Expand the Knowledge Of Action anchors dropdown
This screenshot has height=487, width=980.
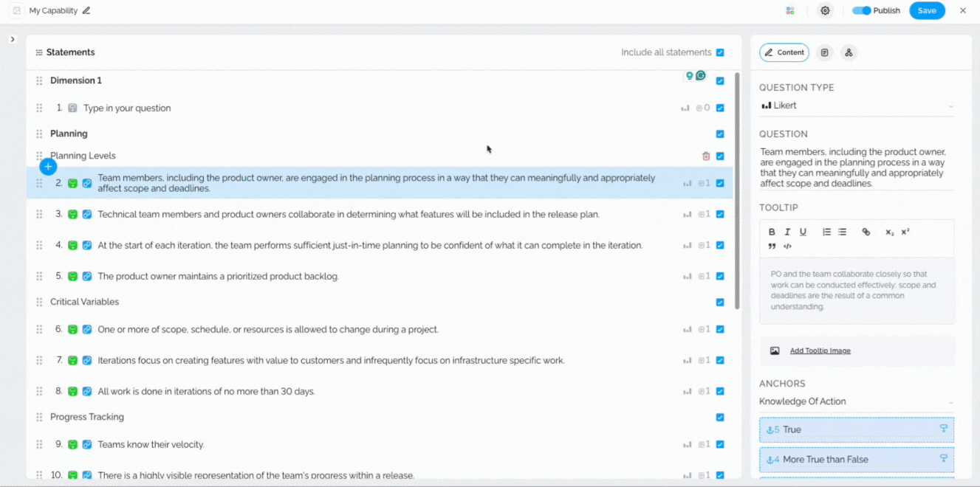click(x=857, y=402)
